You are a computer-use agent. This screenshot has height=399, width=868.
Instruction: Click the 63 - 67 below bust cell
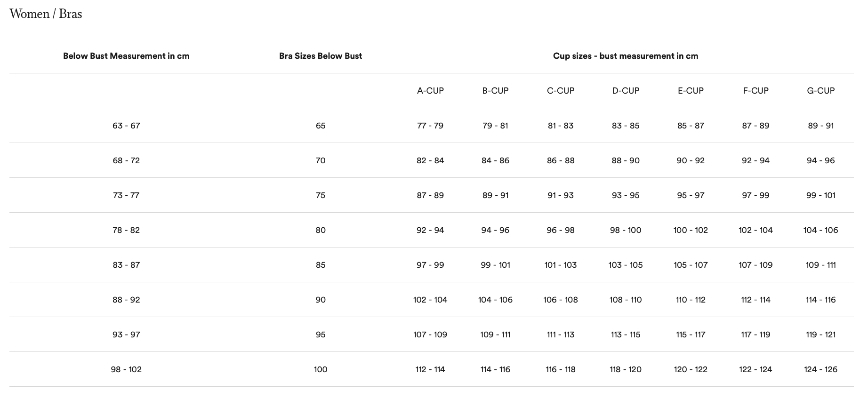pyautogui.click(x=126, y=126)
